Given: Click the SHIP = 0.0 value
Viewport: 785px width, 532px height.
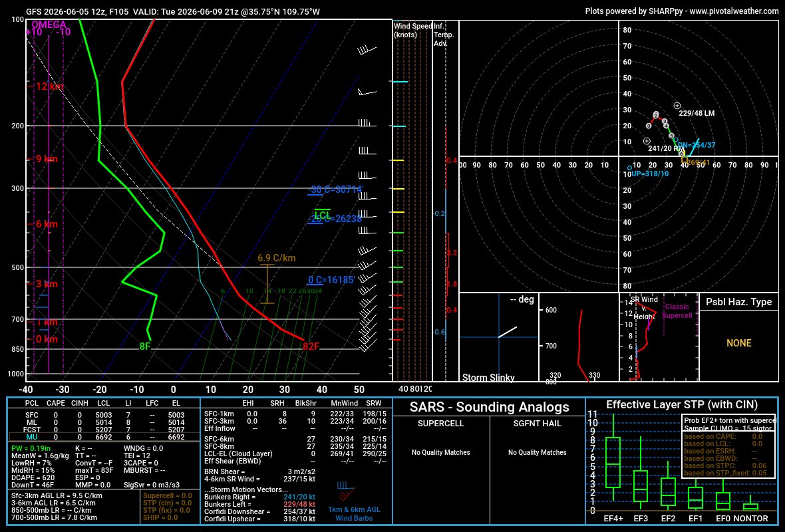Looking at the screenshot, I should point(160,517).
